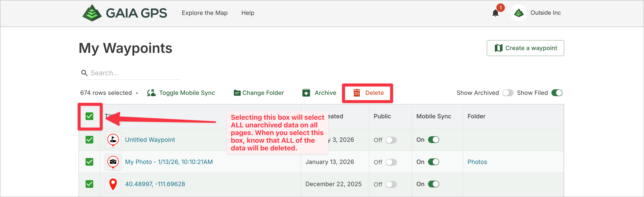Click the Gaia GPS logo

tap(124, 13)
